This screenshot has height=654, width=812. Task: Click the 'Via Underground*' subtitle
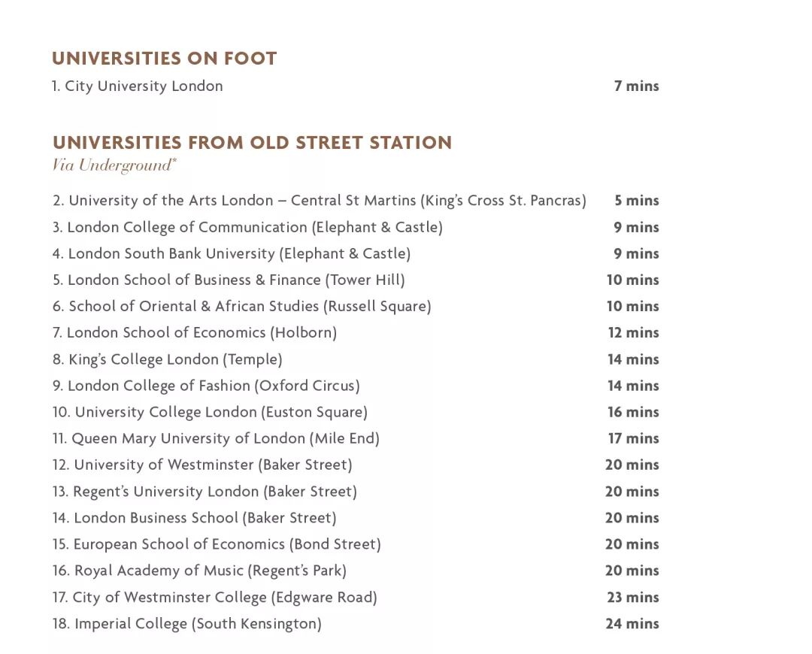114,165
